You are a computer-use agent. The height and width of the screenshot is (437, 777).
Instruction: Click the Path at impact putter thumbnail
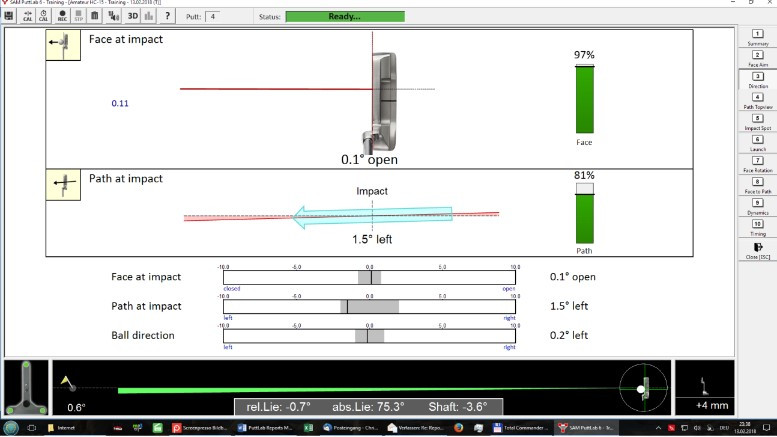point(65,186)
